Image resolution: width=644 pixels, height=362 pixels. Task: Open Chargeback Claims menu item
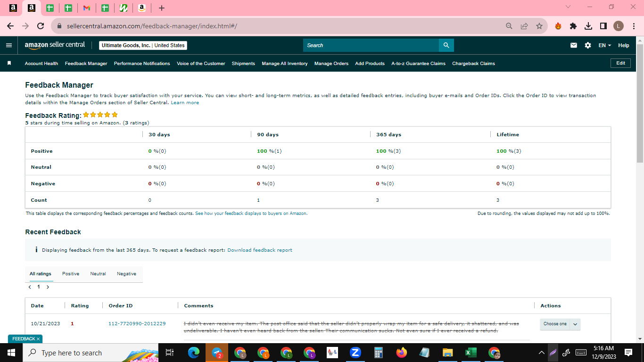pos(473,63)
